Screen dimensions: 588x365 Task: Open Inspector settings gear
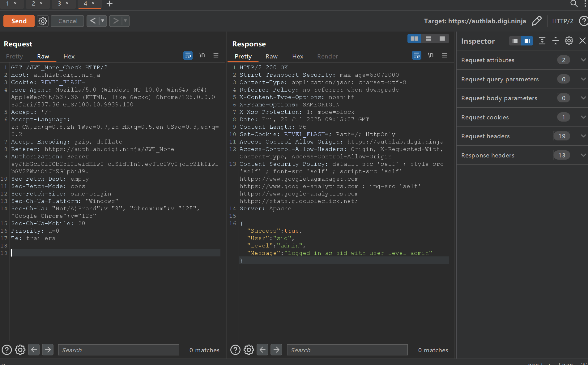(569, 41)
